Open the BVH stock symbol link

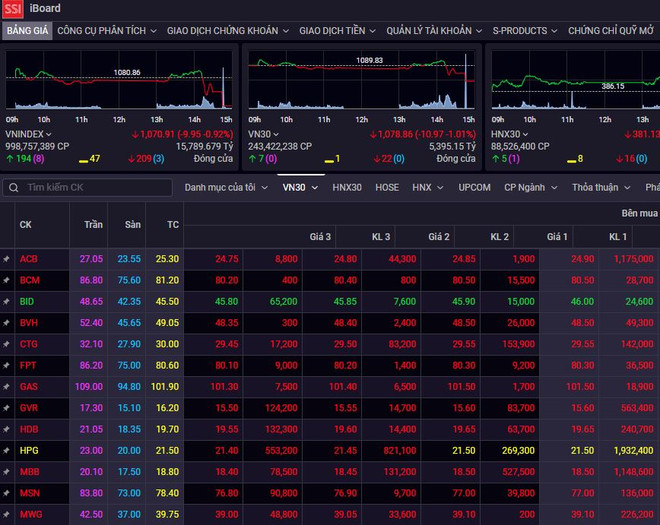tap(29, 323)
